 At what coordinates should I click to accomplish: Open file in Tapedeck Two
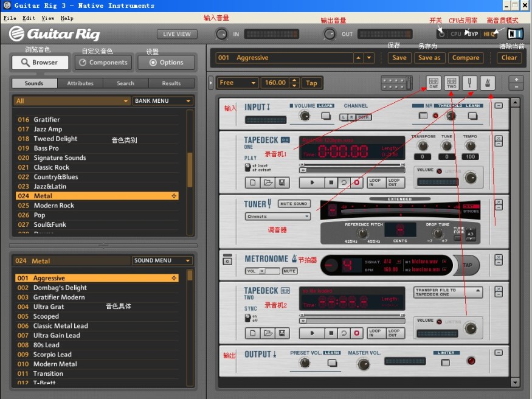coord(268,333)
